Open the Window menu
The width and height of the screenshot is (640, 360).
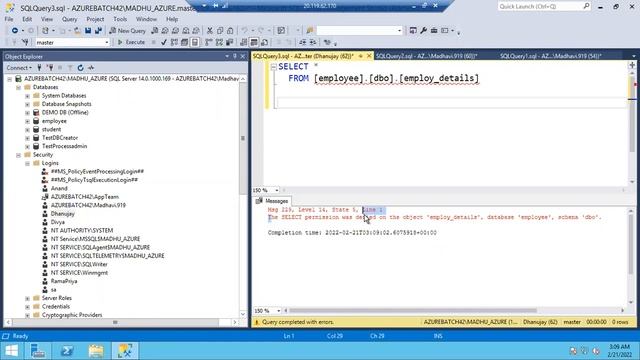[x=146, y=19]
